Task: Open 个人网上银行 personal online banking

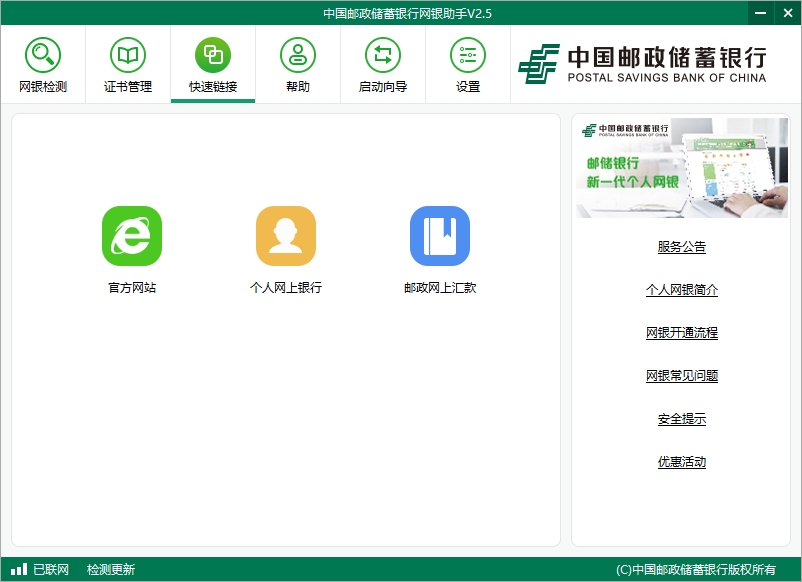Action: click(286, 236)
